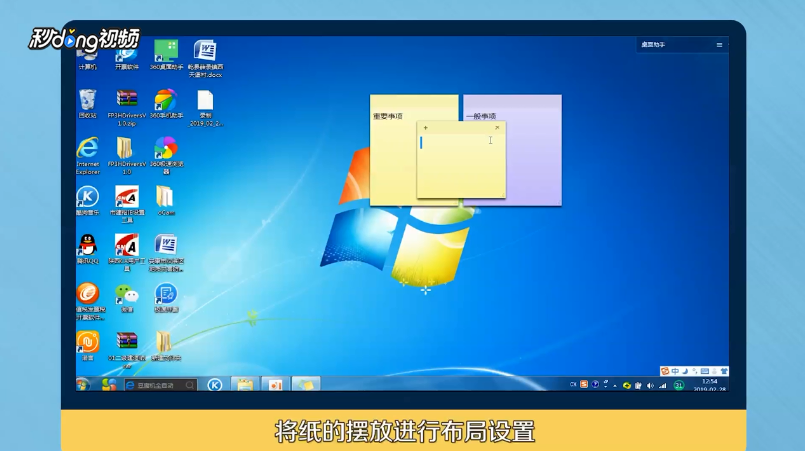This screenshot has width=805, height=451.
Task: Click the orange Sogou S tray icon
Action: 584,384
